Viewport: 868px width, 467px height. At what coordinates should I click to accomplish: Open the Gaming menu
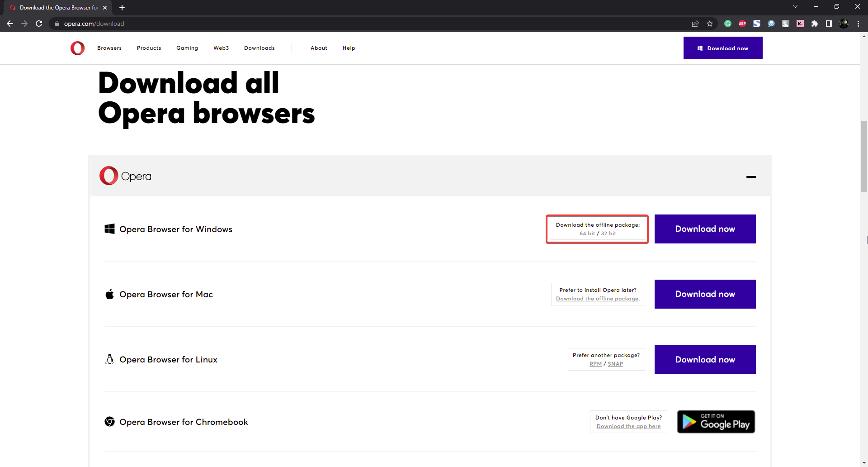[x=187, y=48]
